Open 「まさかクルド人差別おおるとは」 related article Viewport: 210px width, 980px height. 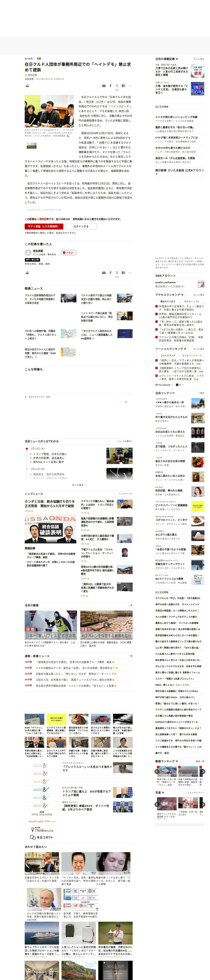(97, 335)
